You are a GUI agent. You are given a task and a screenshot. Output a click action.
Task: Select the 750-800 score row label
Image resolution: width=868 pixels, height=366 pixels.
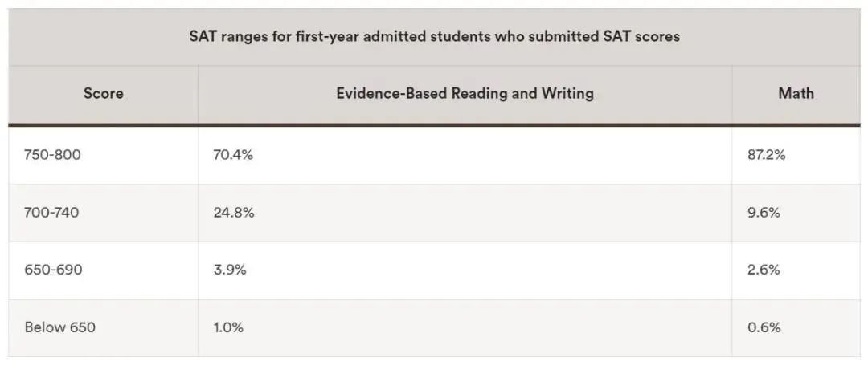click(53, 155)
